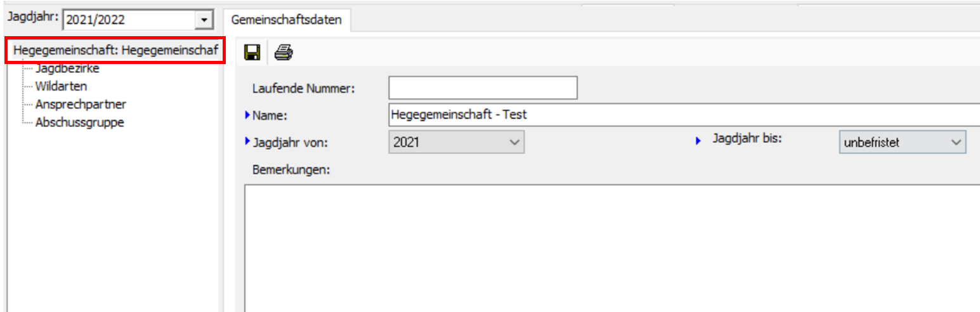The width and height of the screenshot is (980, 312).
Task: Expand the Jagdjahr von dropdown
Action: (514, 143)
